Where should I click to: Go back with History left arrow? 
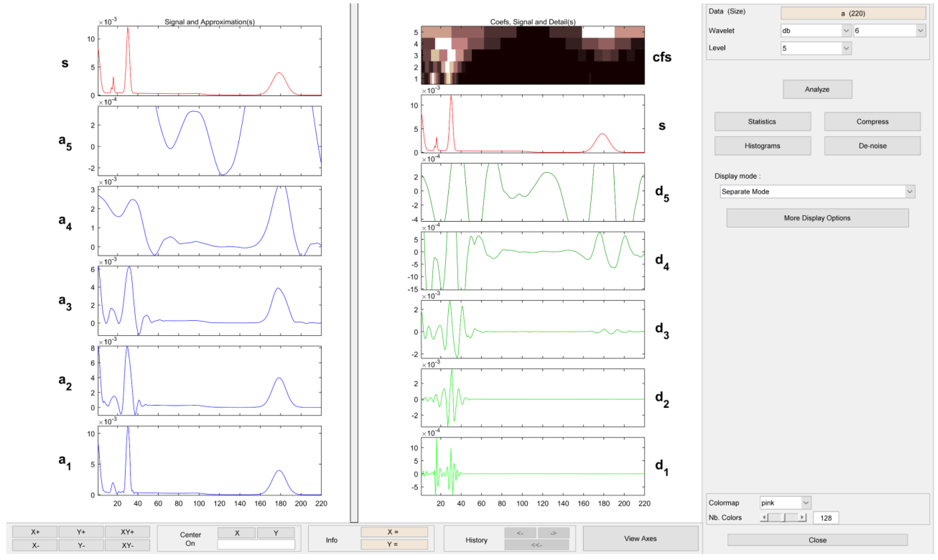(x=520, y=533)
